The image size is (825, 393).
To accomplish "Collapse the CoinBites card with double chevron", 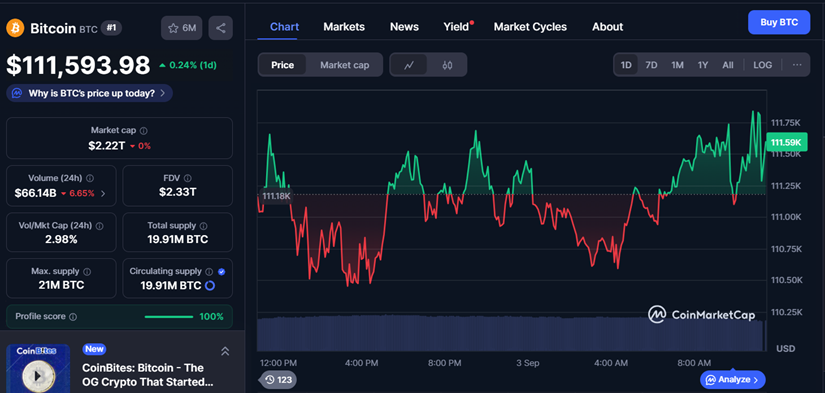I will (225, 351).
